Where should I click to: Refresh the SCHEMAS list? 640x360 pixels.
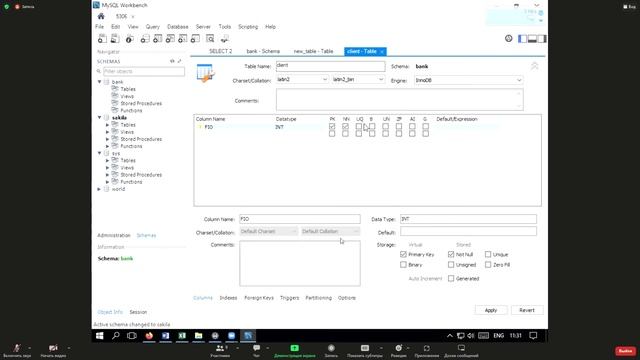[x=172, y=61]
